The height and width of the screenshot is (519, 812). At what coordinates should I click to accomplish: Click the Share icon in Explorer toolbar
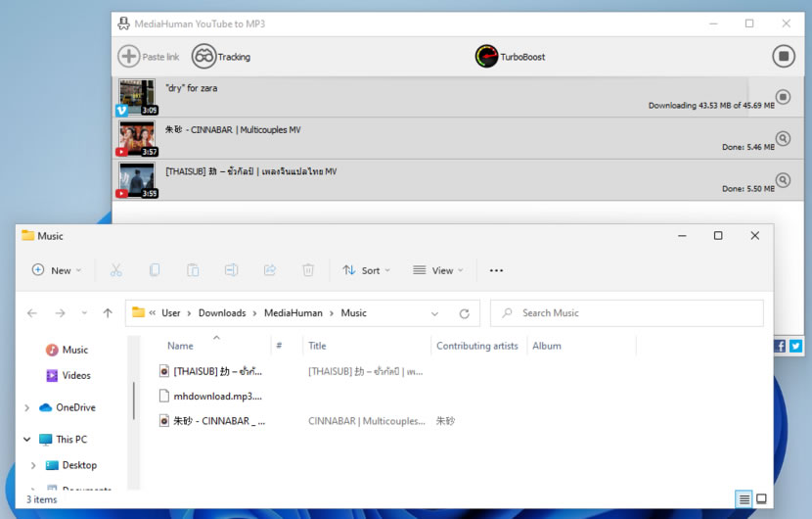click(x=270, y=270)
